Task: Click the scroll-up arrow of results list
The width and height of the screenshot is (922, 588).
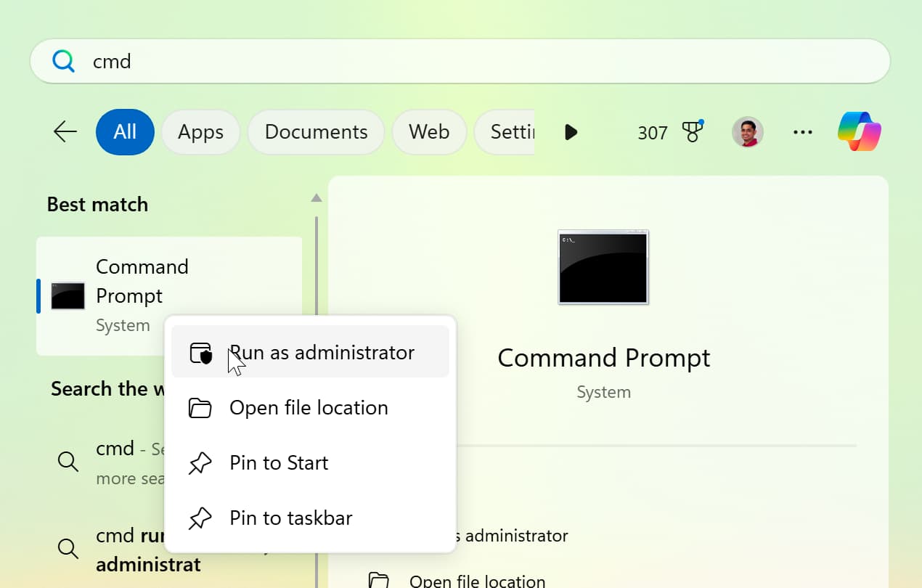Action: pyautogui.click(x=316, y=197)
